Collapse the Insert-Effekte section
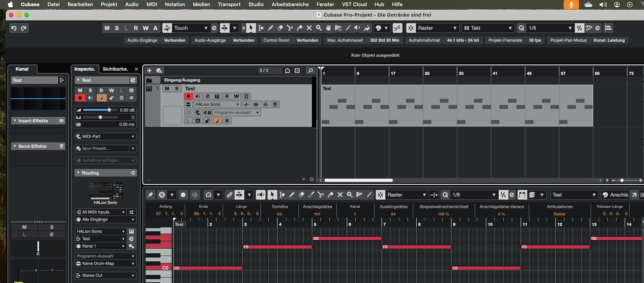Viewport: 644px width, 283px height. click(x=15, y=121)
